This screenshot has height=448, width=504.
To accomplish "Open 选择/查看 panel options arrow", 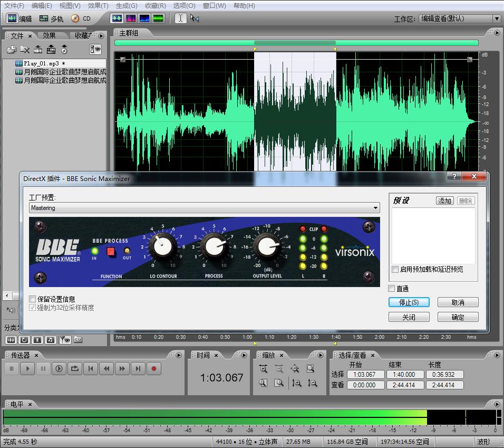I will tap(497, 355).
